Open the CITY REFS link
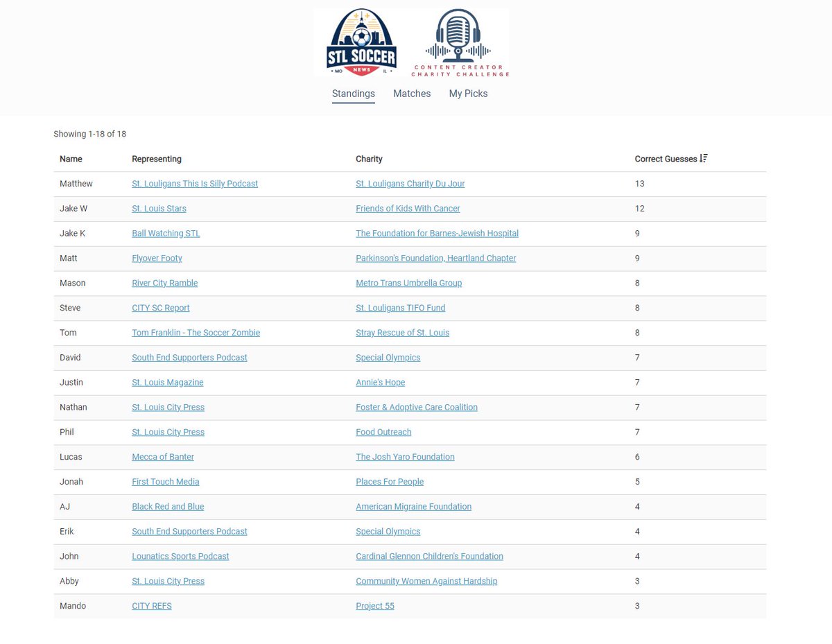The height and width of the screenshot is (644, 832). (152, 606)
